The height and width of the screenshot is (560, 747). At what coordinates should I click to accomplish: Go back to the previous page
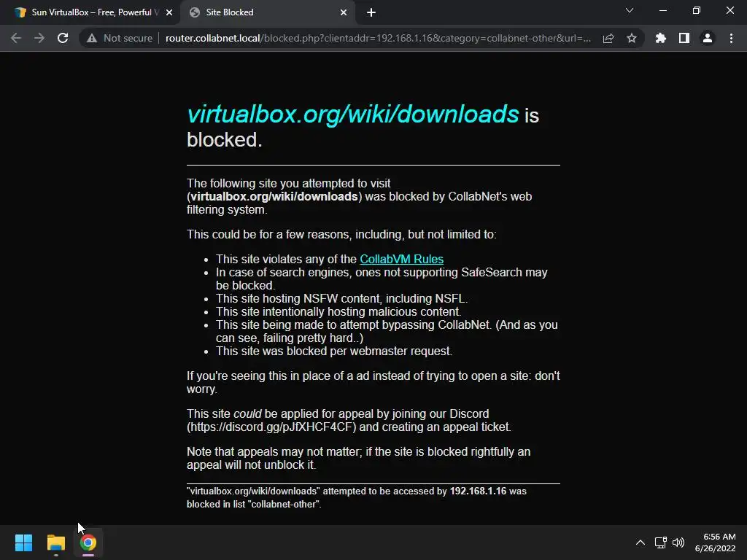coord(16,38)
